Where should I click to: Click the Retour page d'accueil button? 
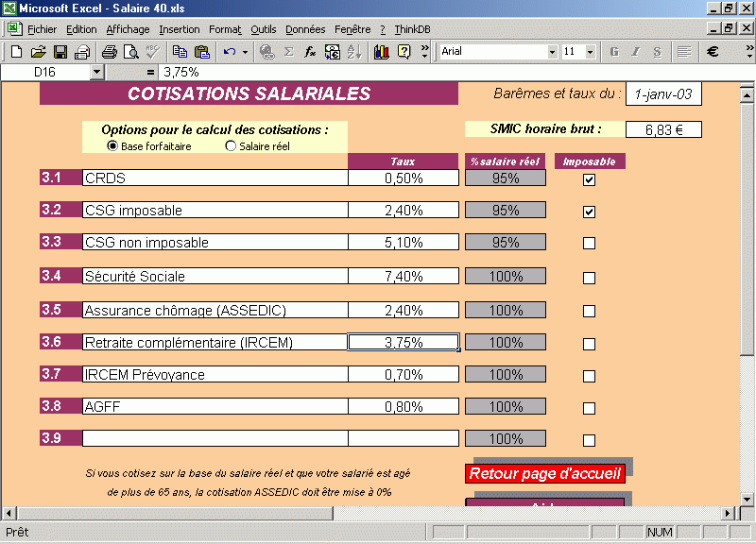(545, 474)
